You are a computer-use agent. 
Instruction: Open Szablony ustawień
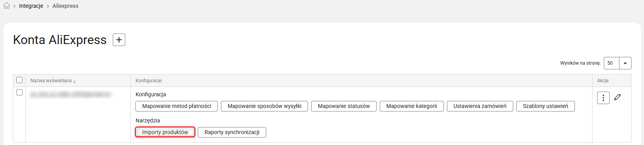546,106
